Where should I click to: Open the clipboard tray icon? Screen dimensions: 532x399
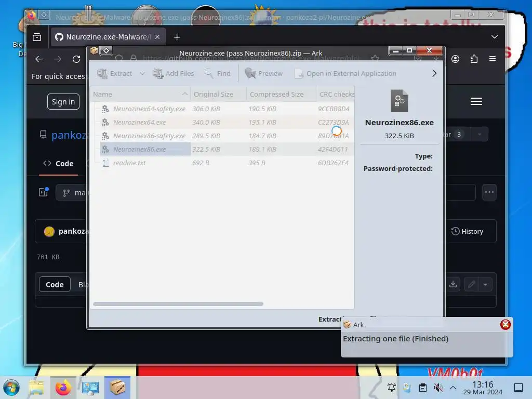click(423, 387)
